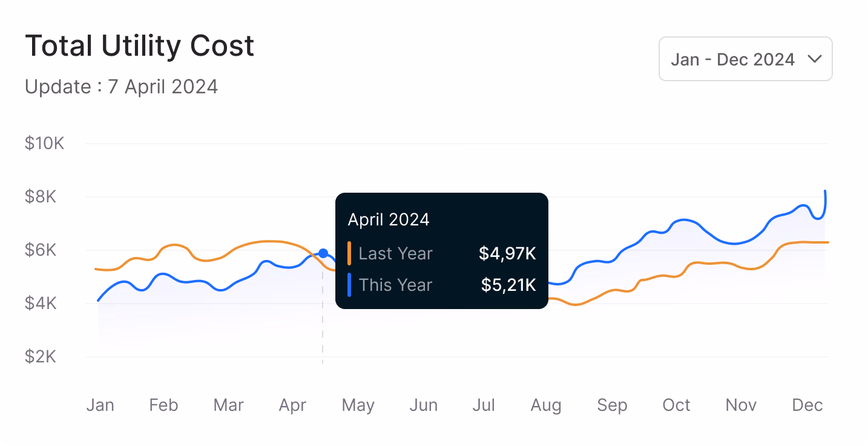Hide the April 2024 tooltip overlay
Screen dimensions: 868x446
click(441, 250)
